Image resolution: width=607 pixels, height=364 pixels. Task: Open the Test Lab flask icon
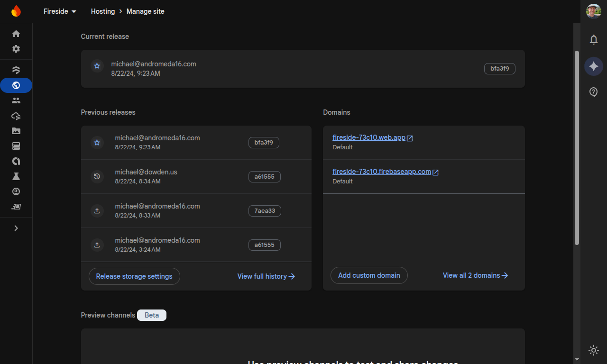tap(16, 176)
